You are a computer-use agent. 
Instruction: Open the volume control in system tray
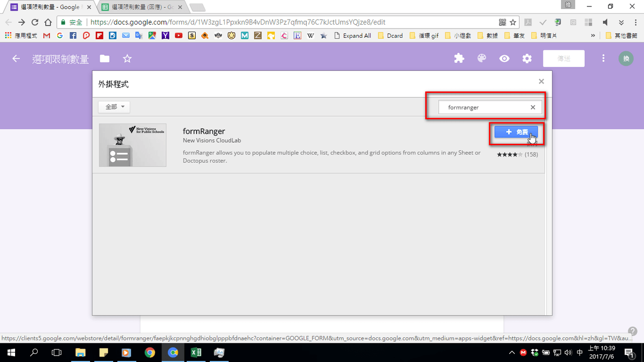(x=568, y=352)
